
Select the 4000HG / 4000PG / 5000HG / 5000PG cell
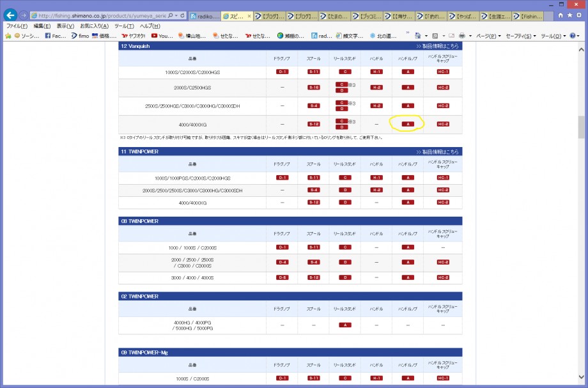click(x=192, y=325)
